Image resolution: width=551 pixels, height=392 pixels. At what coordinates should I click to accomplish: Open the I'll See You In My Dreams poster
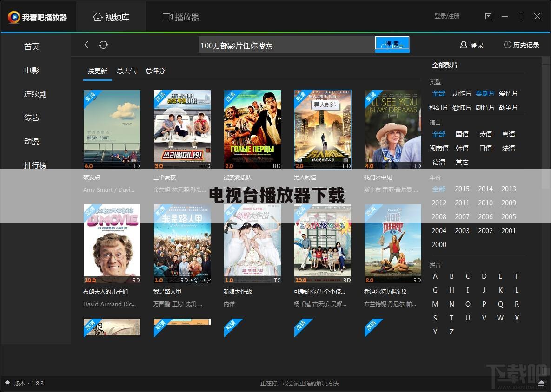(x=393, y=130)
